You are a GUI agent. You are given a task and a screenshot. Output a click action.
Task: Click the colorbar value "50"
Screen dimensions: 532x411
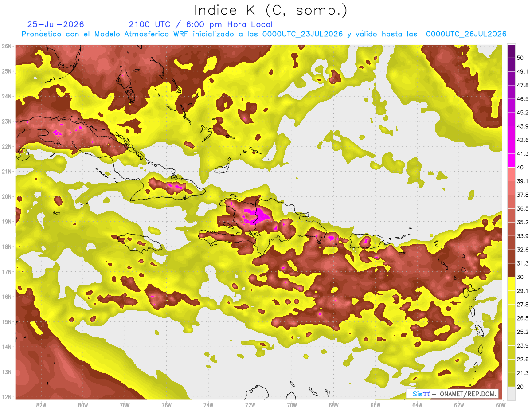point(520,58)
